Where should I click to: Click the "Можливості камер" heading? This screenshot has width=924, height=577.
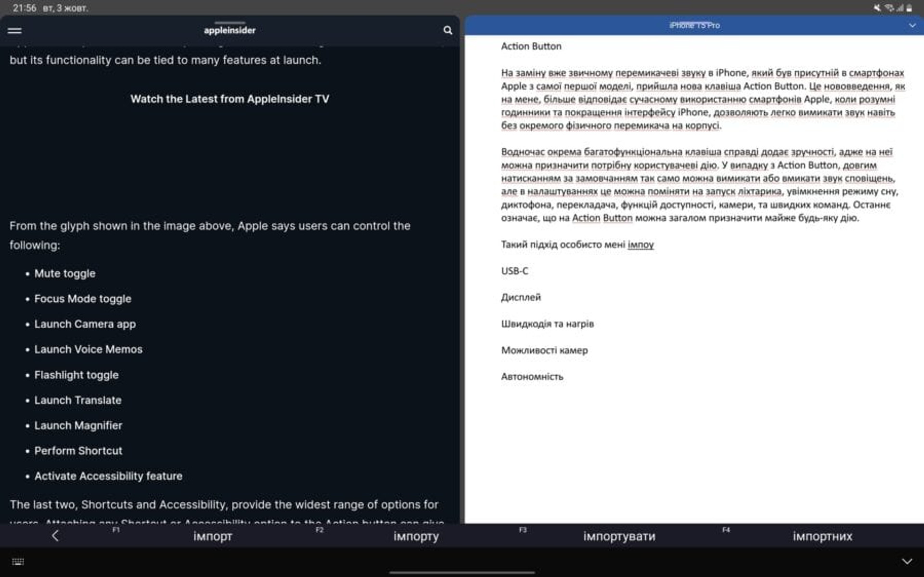click(544, 350)
